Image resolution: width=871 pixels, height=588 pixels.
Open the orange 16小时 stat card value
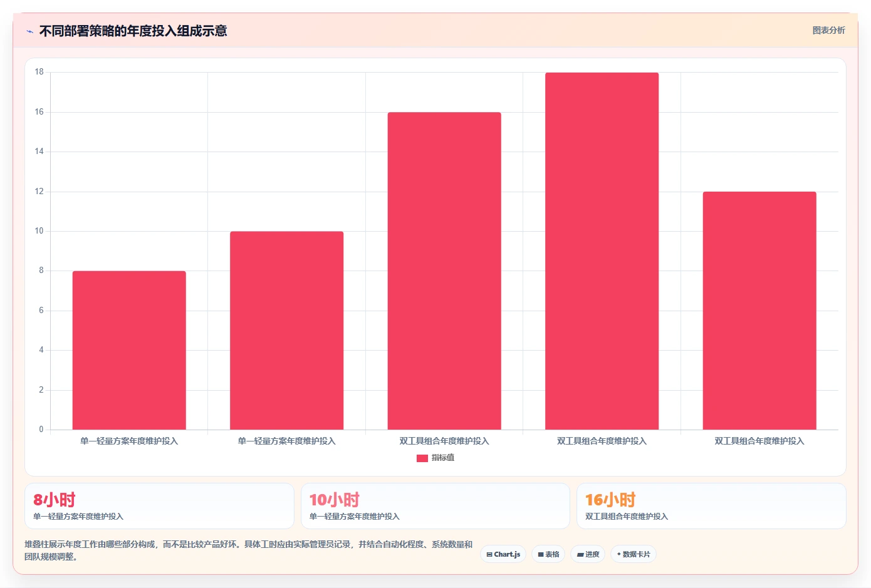click(610, 500)
